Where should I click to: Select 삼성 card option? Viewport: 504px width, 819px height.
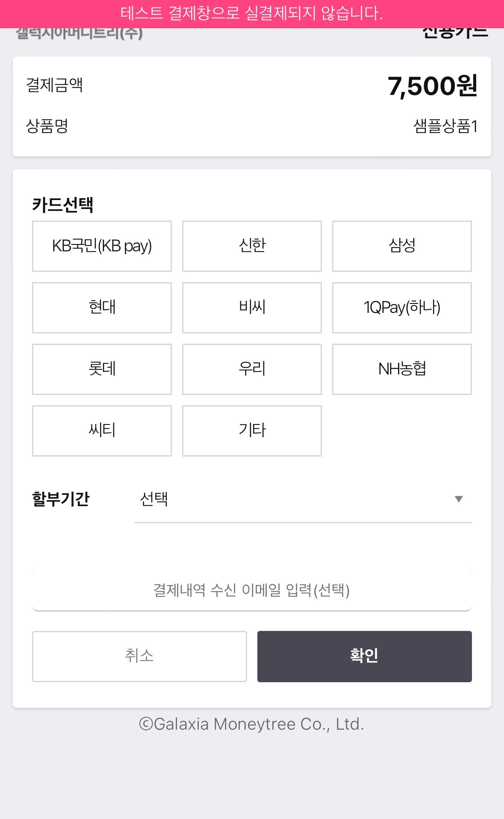pyautogui.click(x=402, y=246)
